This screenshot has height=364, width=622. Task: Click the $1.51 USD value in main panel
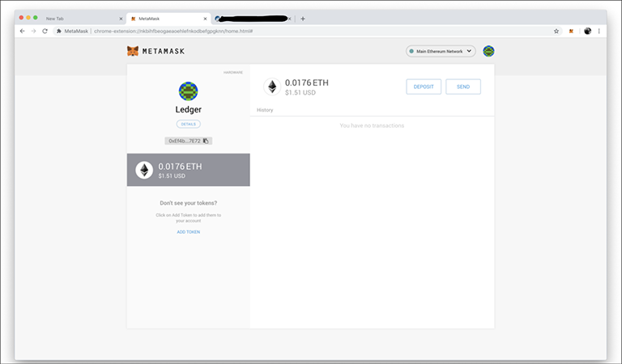[x=300, y=93]
